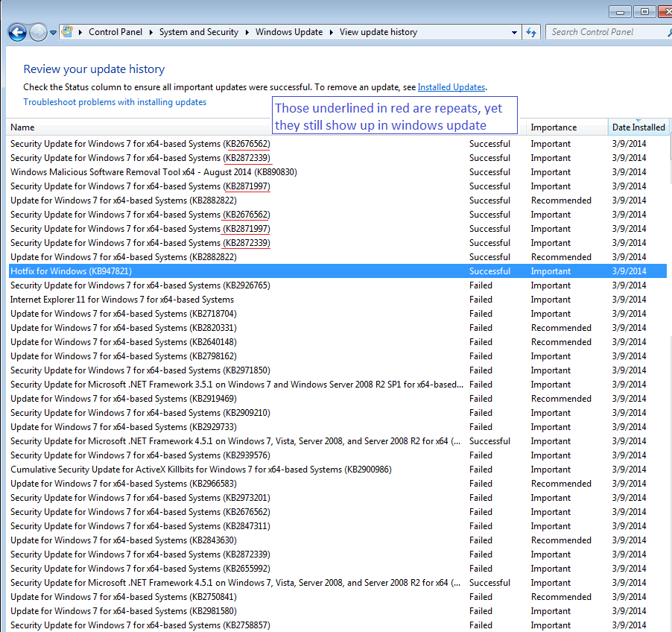
Task: Select Update KB2843630 row
Action: coord(337,540)
